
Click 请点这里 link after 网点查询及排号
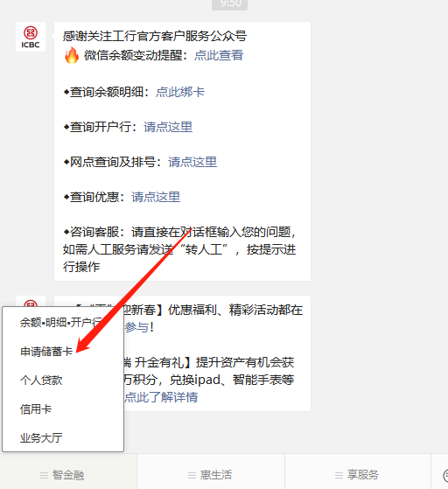point(192,162)
